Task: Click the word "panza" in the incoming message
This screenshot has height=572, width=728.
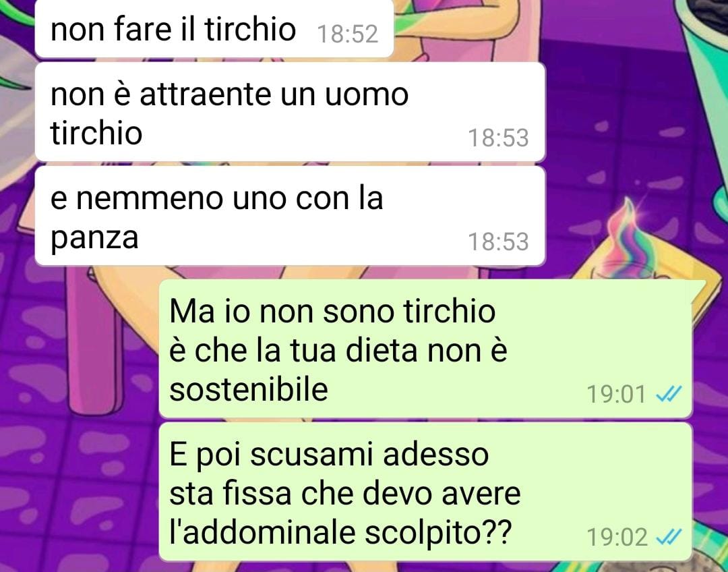Action: 94,239
